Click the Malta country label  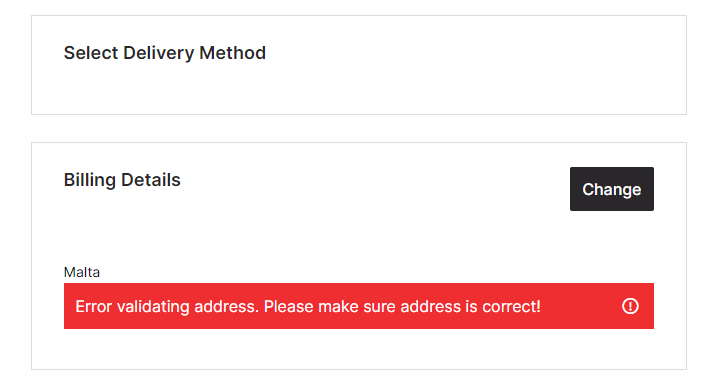82,272
